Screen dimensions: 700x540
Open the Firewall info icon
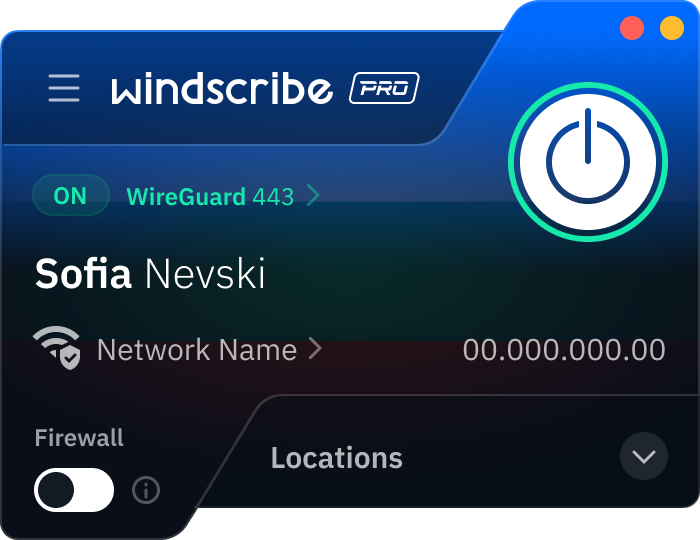coord(146,490)
